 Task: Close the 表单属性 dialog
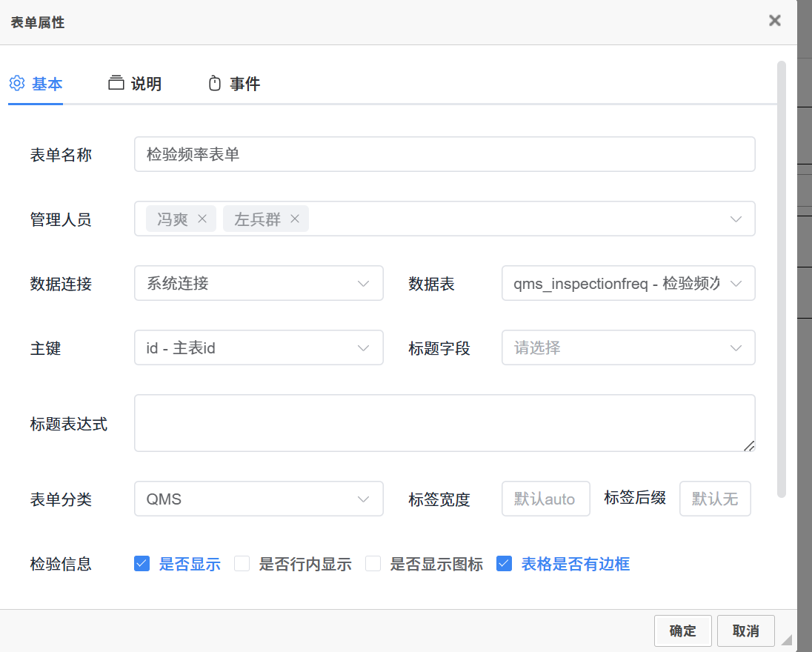tap(774, 21)
